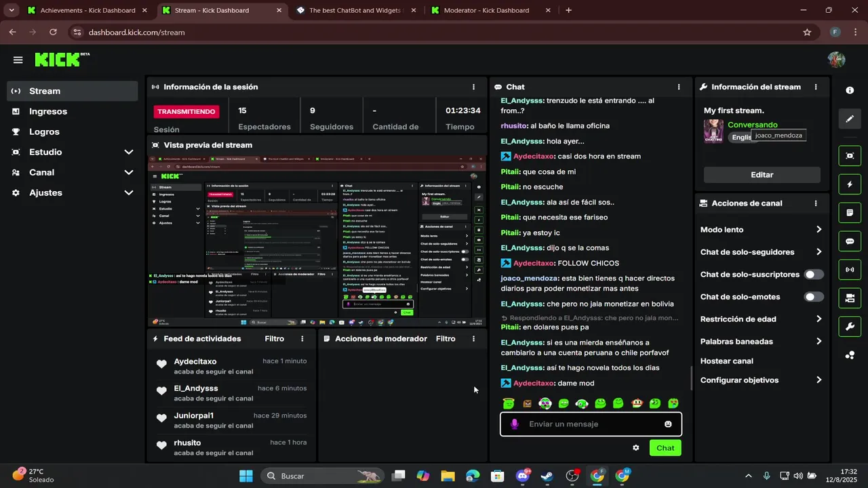Enable Chat de solo-emotes toggle
868x488 pixels.
(x=814, y=297)
